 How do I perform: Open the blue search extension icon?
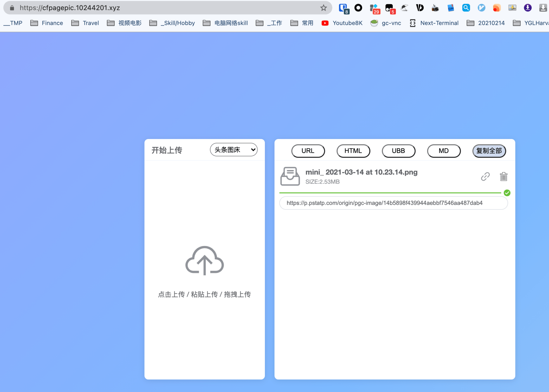(466, 8)
